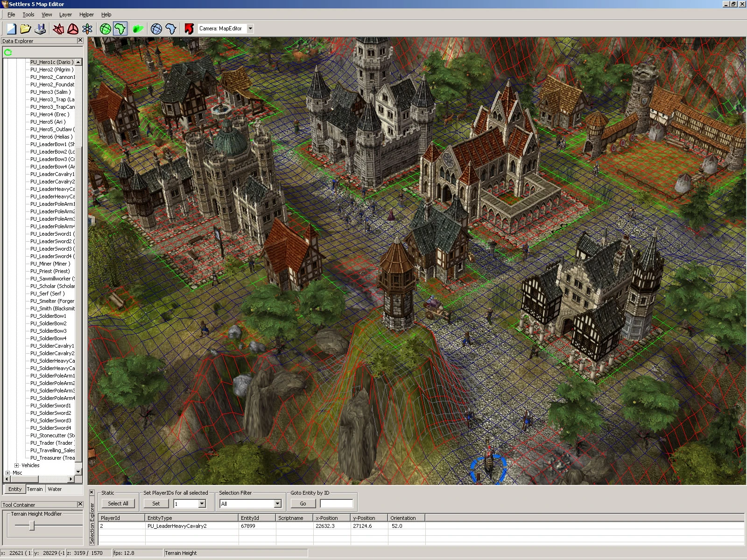Click the green leaf toolbar icon

[138, 29]
